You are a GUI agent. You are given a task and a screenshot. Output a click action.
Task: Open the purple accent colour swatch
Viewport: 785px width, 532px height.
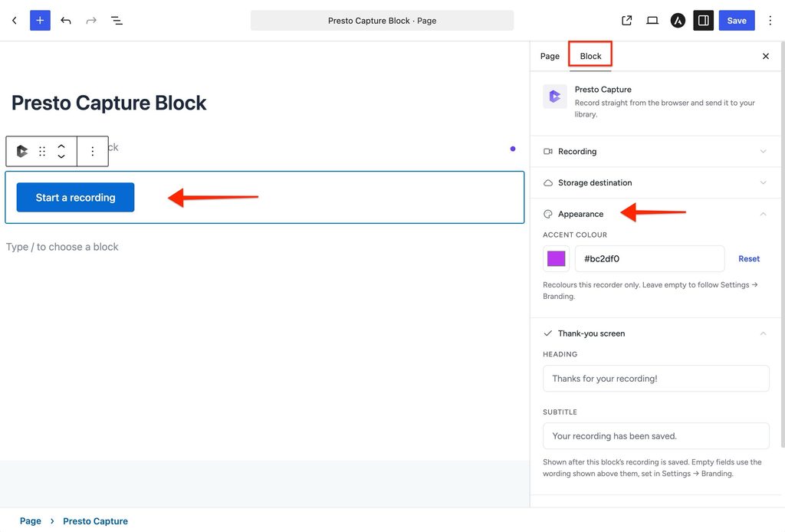point(557,259)
